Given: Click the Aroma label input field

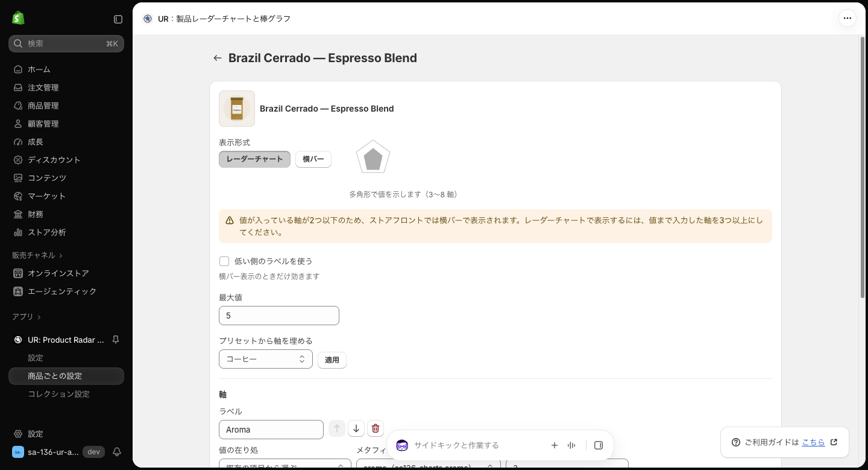Looking at the screenshot, I should [x=271, y=430].
